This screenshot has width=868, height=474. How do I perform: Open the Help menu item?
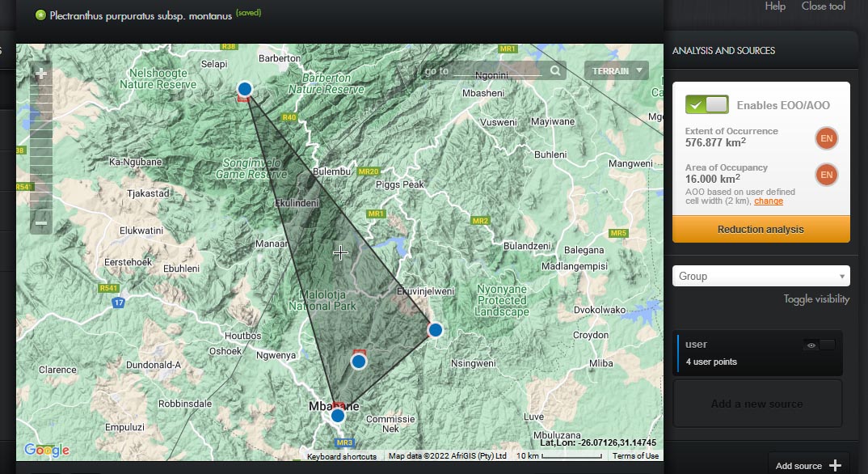coord(775,6)
